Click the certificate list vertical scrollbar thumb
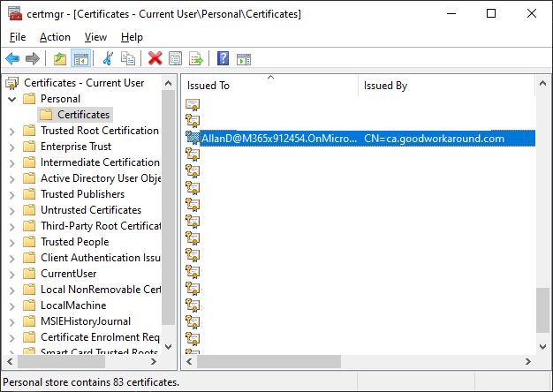The image size is (553, 392). click(542, 309)
